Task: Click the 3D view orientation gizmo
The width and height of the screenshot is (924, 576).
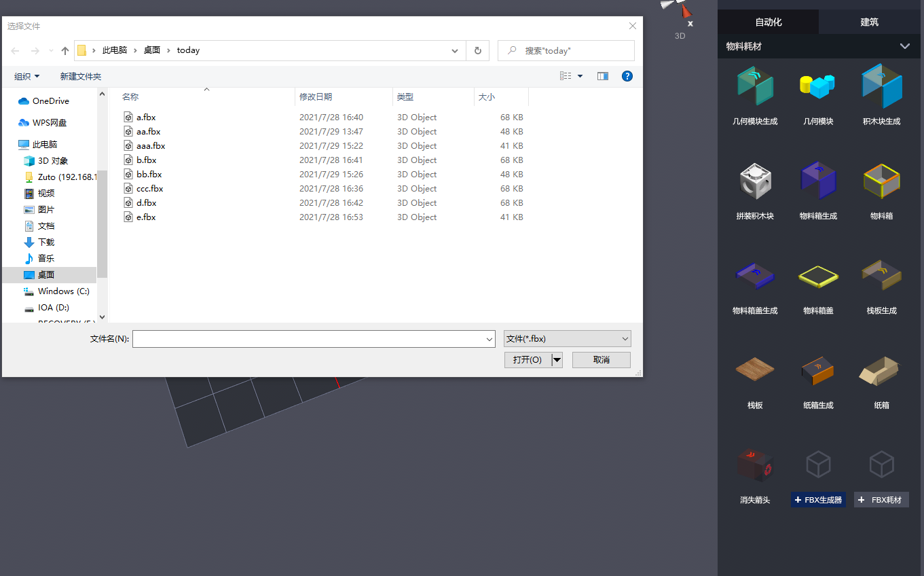Action: click(x=678, y=10)
